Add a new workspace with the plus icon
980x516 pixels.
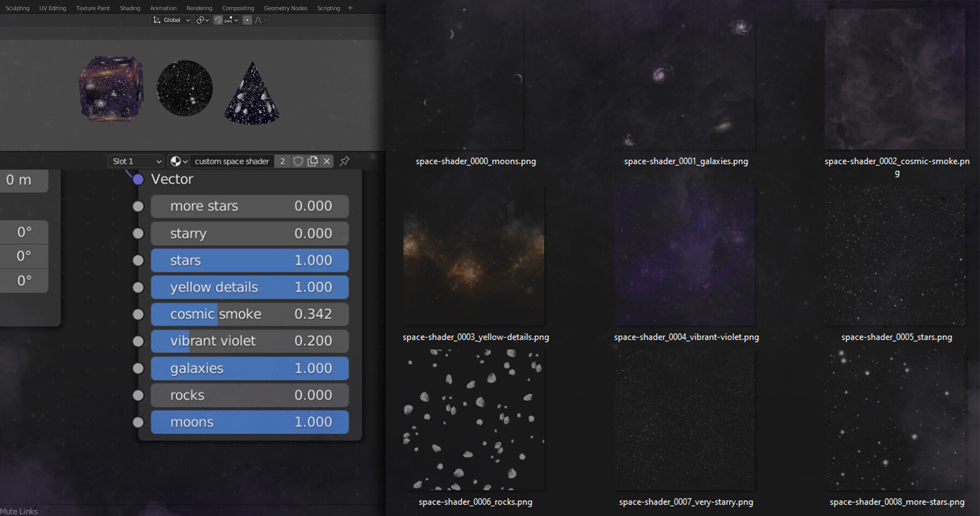[x=350, y=8]
